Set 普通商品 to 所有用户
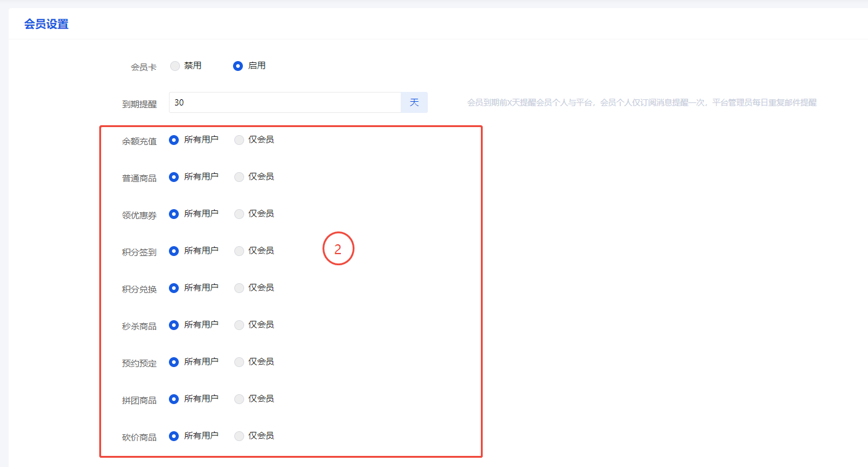 [x=174, y=177]
